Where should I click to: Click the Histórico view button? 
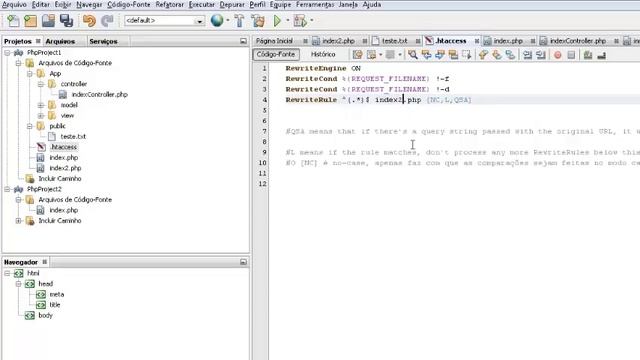coord(323,54)
